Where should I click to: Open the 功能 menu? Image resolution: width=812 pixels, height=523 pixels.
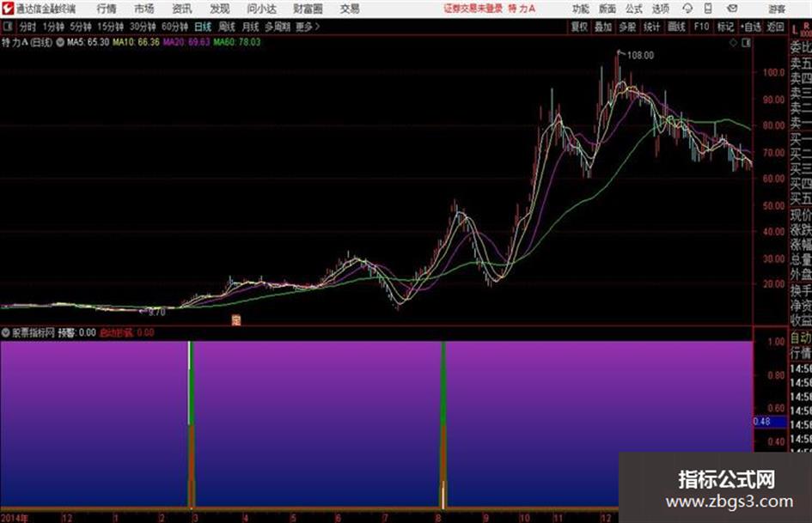(581, 9)
